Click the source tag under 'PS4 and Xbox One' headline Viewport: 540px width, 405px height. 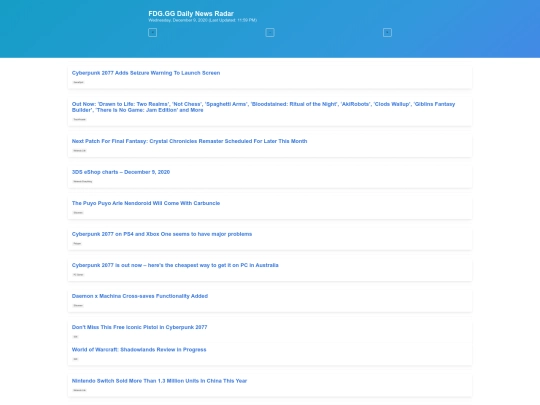pyautogui.click(x=77, y=243)
